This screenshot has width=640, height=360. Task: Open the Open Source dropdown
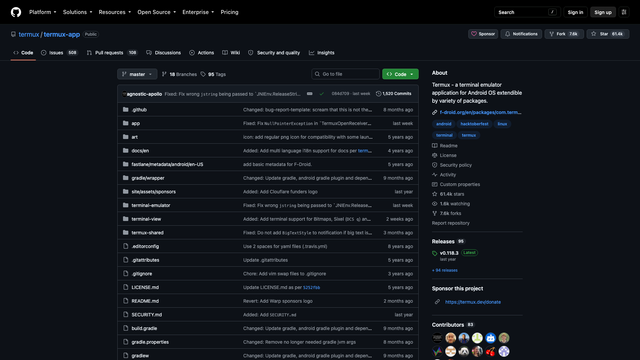[x=157, y=12]
